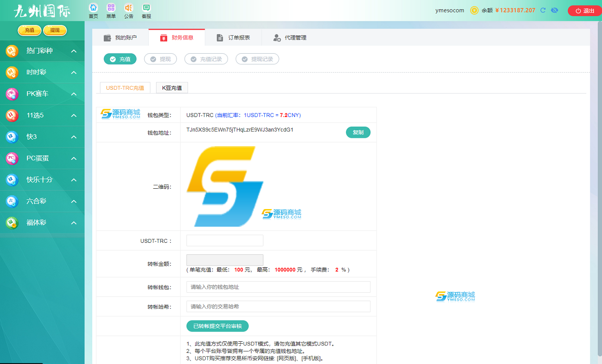The width and height of the screenshot is (602, 364).
Task: Switch to 代理管理 tab
Action: coord(290,37)
